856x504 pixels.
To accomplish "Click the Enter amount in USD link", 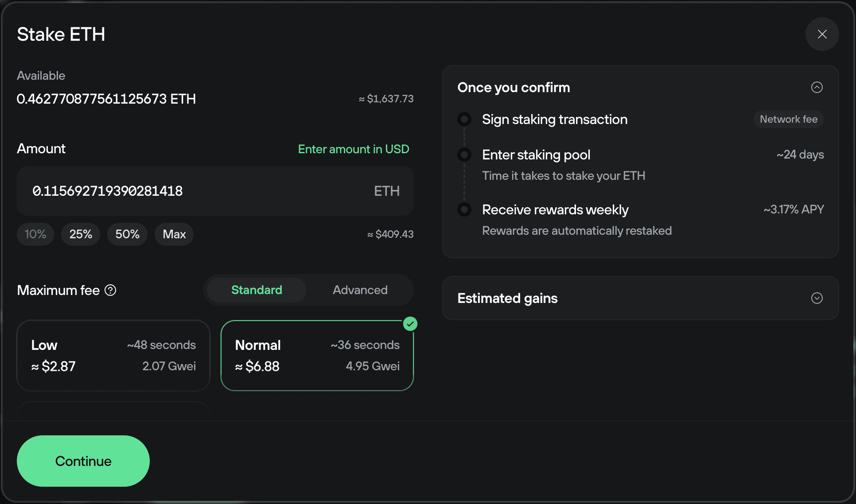I will (x=353, y=149).
